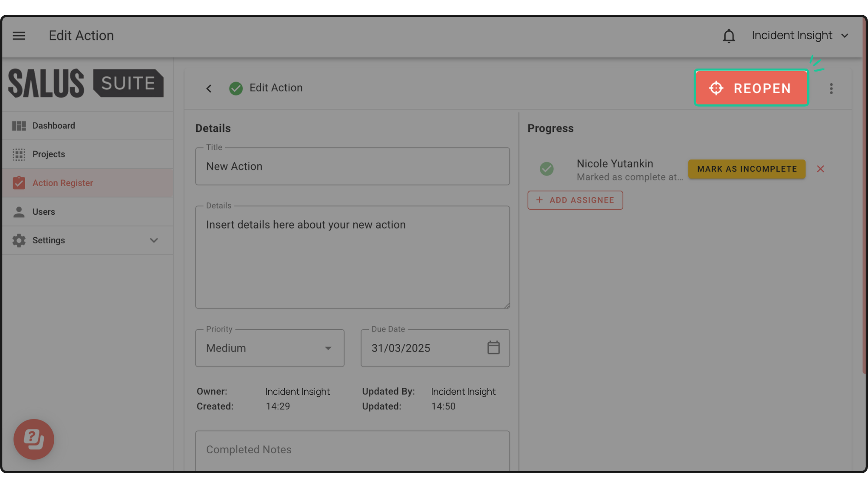
Task: Open the Due Date calendar picker icon
Action: pyautogui.click(x=493, y=347)
